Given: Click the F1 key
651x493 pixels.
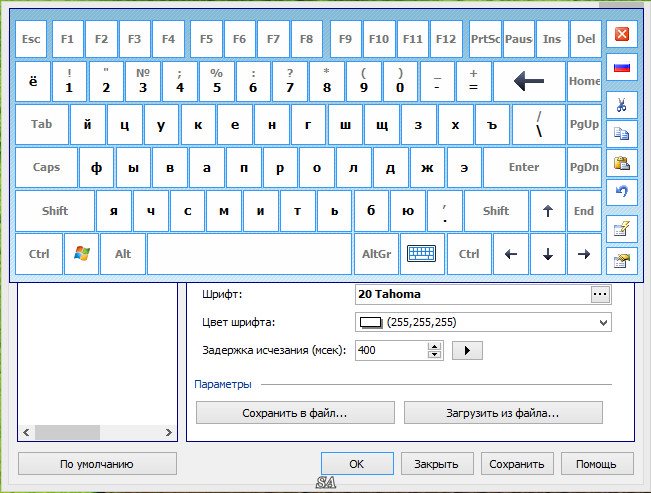Looking at the screenshot, I should click(68, 39).
